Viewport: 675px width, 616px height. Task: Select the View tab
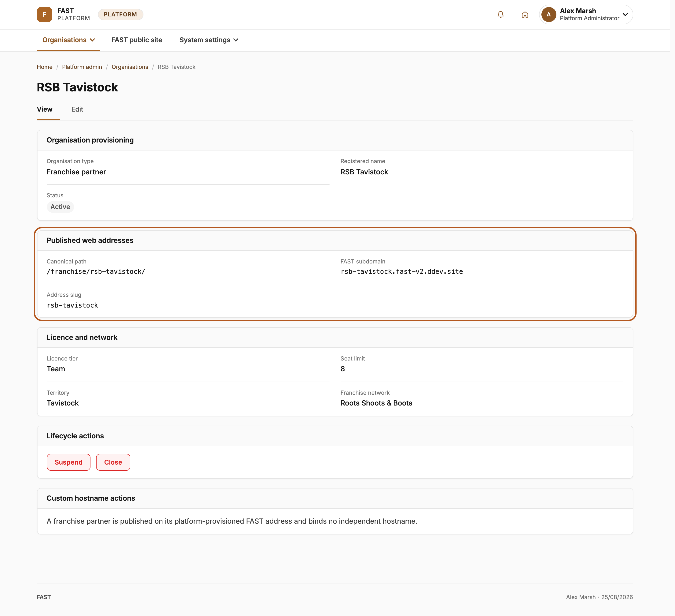[45, 109]
